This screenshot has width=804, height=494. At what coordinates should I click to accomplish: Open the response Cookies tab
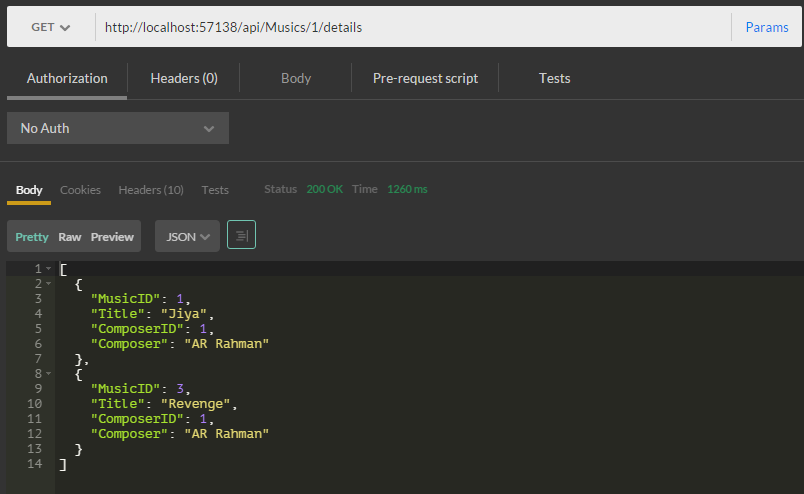tap(80, 190)
